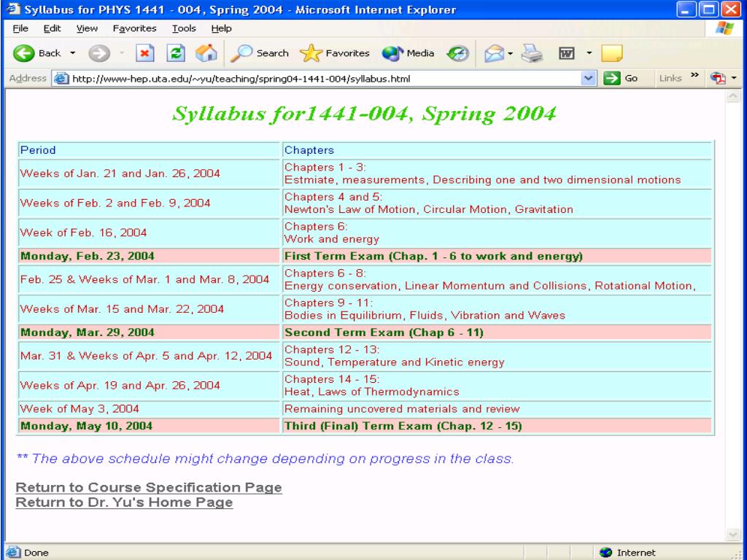The image size is (747, 560).
Task: Stop loading with the red X icon
Action: pyautogui.click(x=145, y=53)
